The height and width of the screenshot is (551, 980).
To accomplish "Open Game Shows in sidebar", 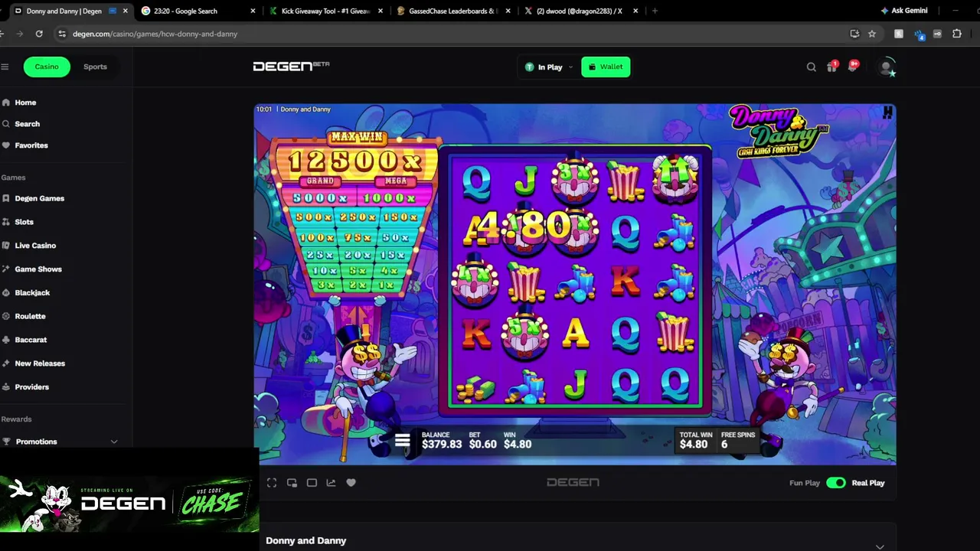I will (x=38, y=269).
